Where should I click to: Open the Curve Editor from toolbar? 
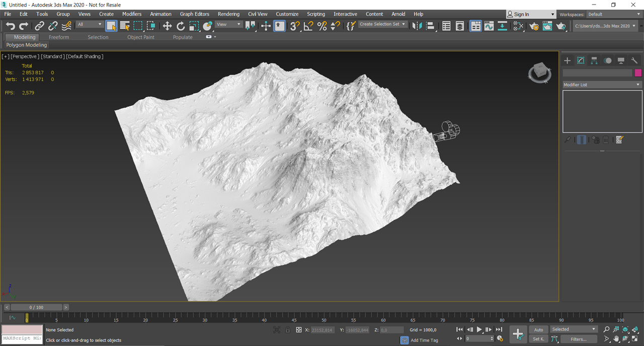[x=489, y=26]
